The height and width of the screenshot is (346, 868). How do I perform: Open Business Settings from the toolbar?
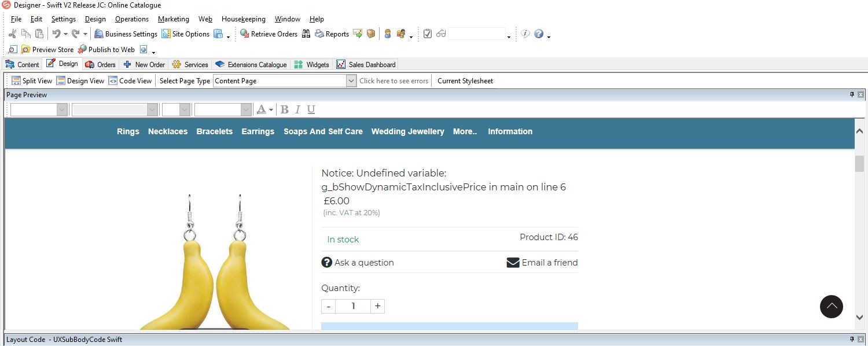click(99, 34)
